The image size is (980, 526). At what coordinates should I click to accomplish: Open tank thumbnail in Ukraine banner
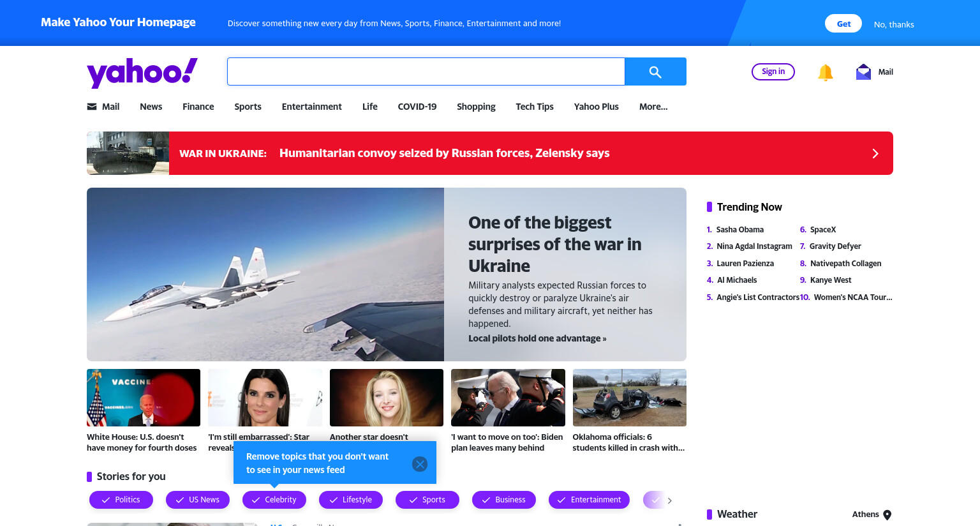coord(128,153)
